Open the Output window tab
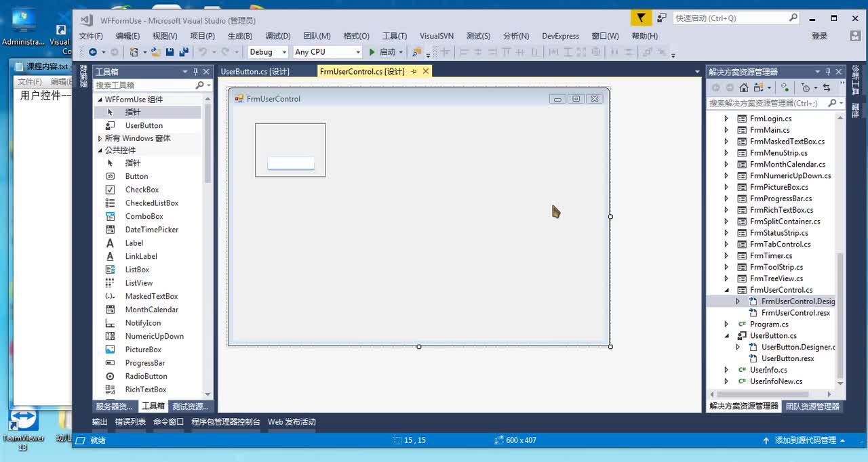 coord(100,421)
